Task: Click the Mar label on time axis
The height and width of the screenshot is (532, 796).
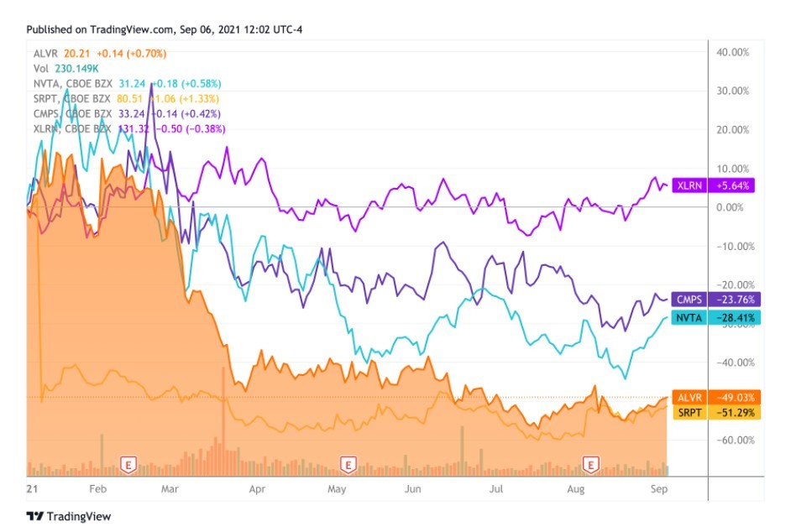Action: 170,489
